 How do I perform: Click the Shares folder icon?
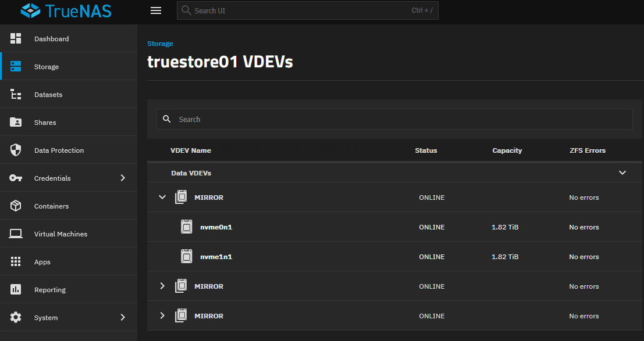tap(16, 123)
